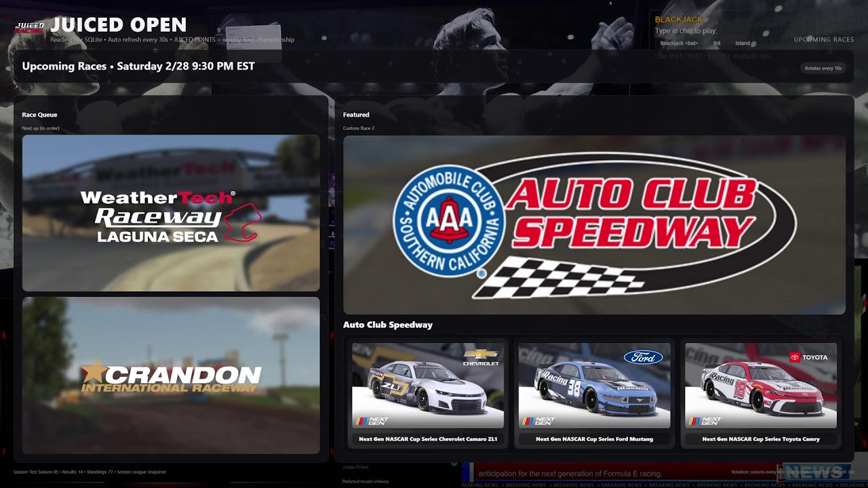Select the Ford Mustang car image

594,386
